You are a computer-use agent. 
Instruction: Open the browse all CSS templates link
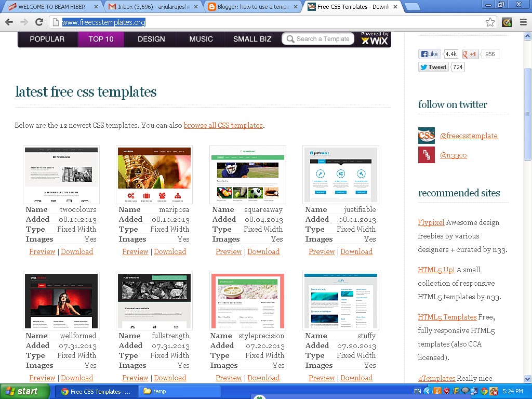click(223, 125)
